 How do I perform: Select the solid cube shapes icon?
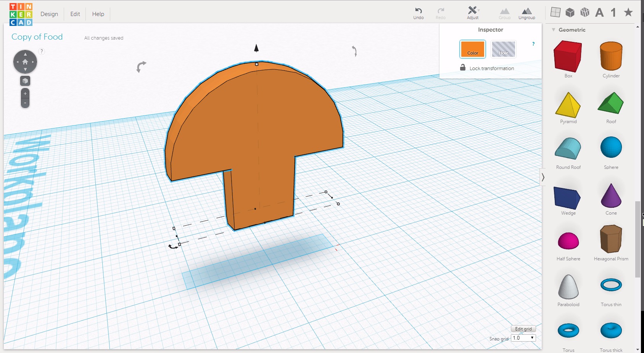pyautogui.click(x=570, y=12)
